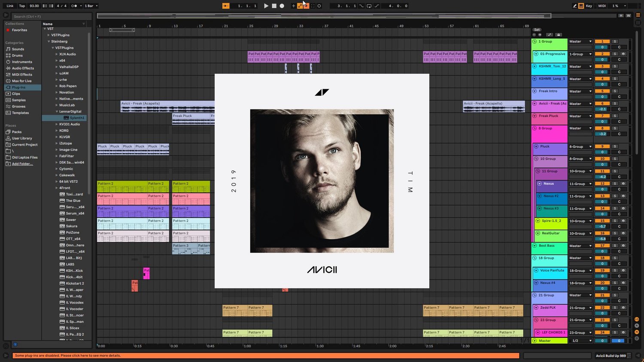Image resolution: width=644 pixels, height=362 pixels.
Task: Toggle track activator 5 for Freak Intro
Action: [602, 91]
